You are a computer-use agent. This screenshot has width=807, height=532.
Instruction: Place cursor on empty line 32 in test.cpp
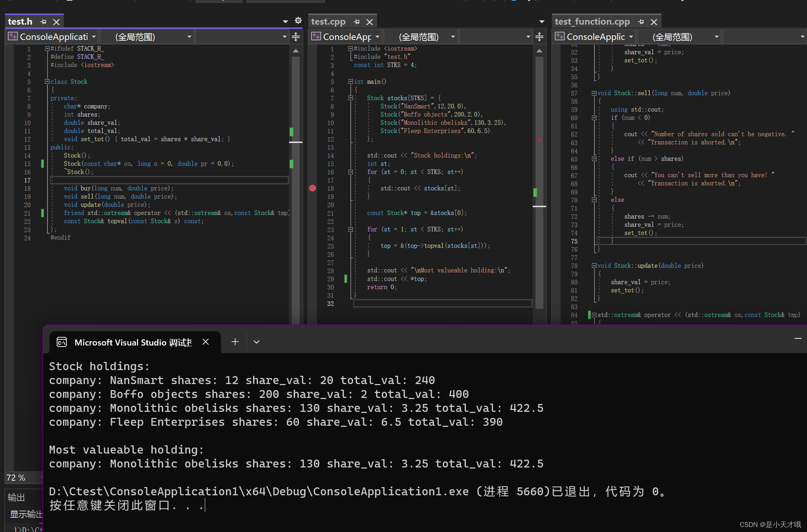tap(442, 303)
